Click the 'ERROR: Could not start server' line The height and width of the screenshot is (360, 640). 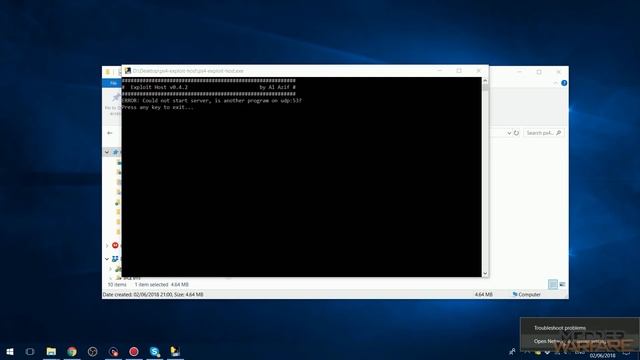211,100
